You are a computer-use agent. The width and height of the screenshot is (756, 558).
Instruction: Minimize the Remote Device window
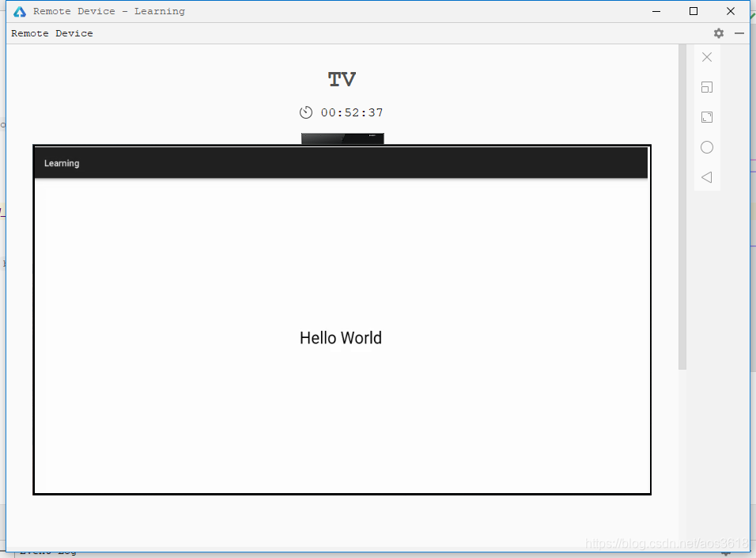(656, 11)
